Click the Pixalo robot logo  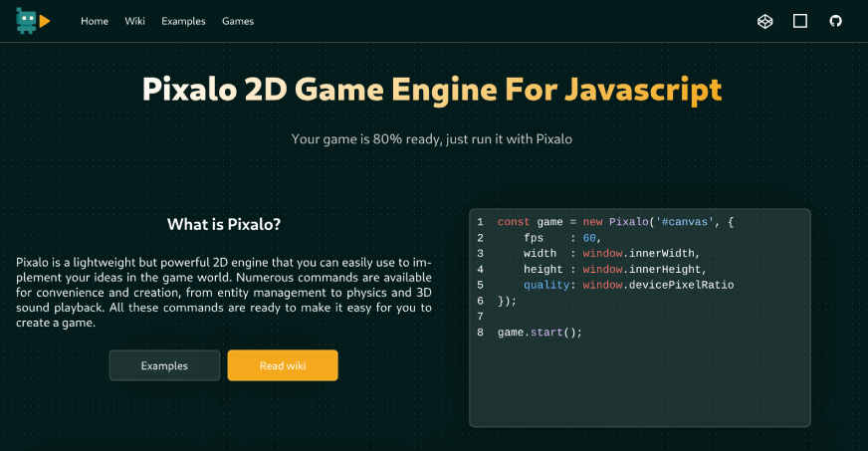click(x=33, y=21)
